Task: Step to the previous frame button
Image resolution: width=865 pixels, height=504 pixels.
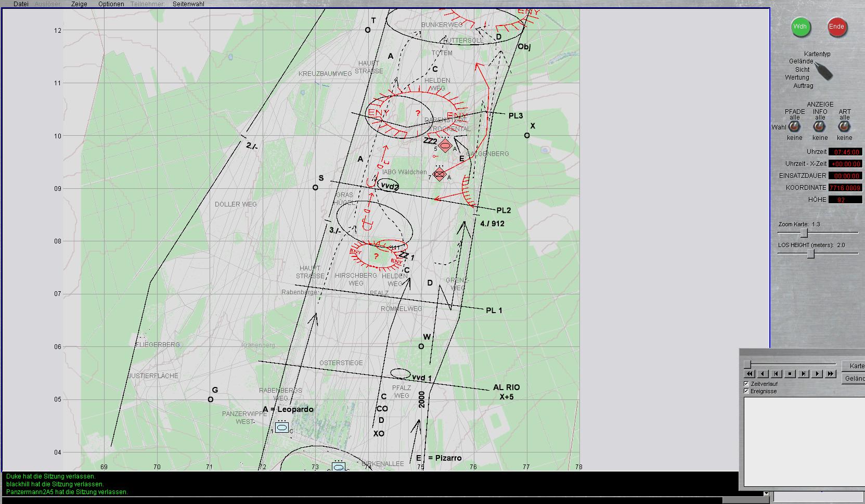Action: tap(777, 374)
